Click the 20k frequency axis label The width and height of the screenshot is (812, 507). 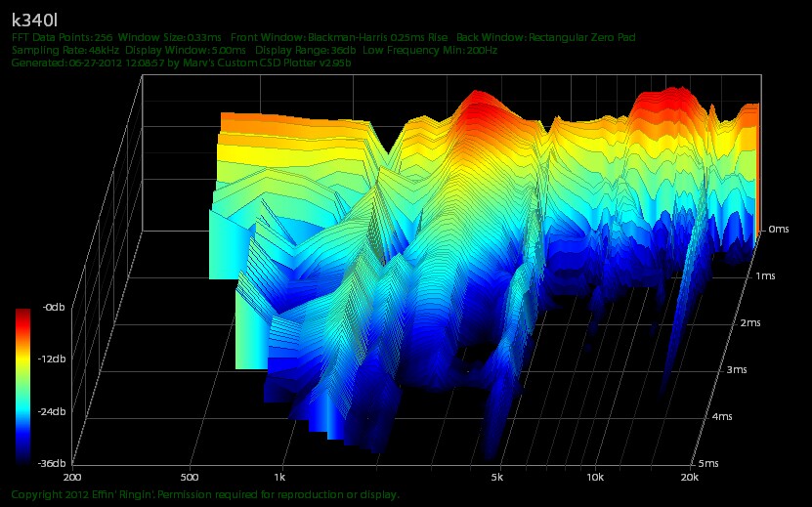click(x=689, y=477)
